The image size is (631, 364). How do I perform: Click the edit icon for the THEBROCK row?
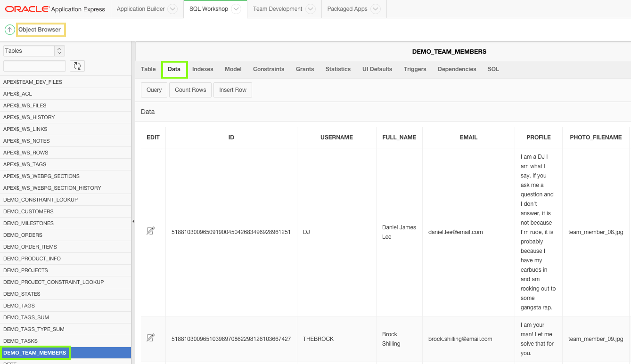[x=151, y=338]
